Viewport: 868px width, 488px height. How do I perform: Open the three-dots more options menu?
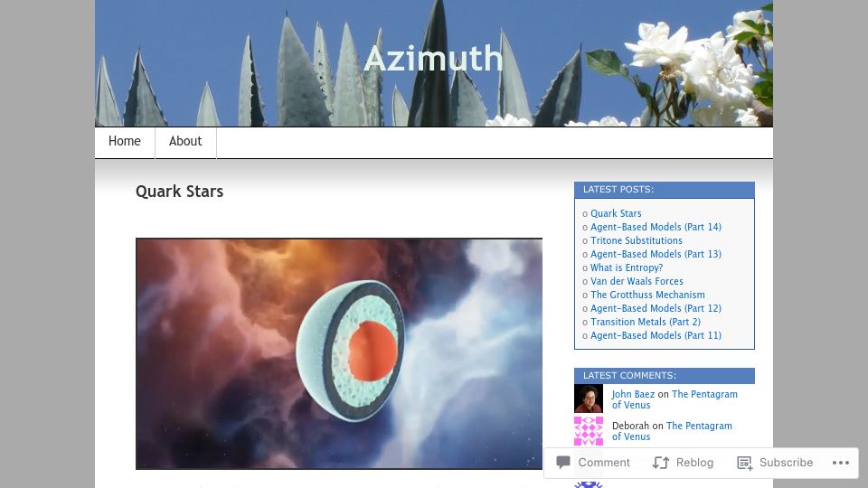(840, 463)
